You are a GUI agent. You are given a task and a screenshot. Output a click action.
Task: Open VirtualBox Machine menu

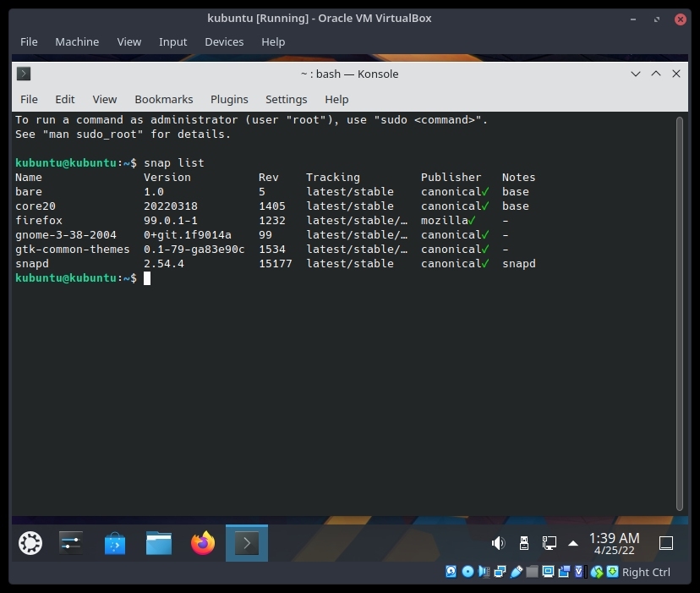point(77,41)
